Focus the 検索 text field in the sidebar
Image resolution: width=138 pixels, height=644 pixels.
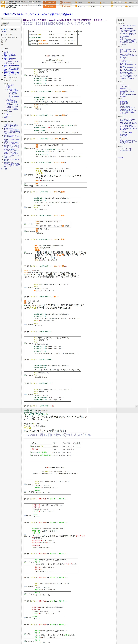[11, 21]
